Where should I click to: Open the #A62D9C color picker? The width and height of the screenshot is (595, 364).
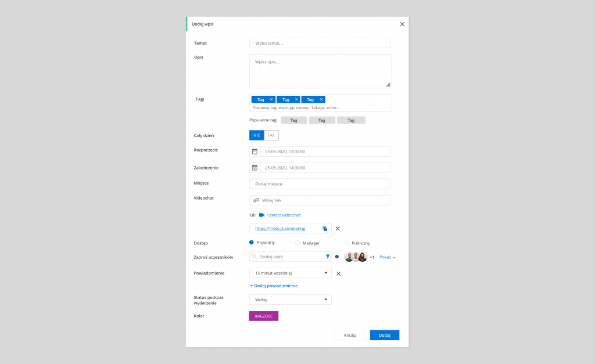click(264, 316)
